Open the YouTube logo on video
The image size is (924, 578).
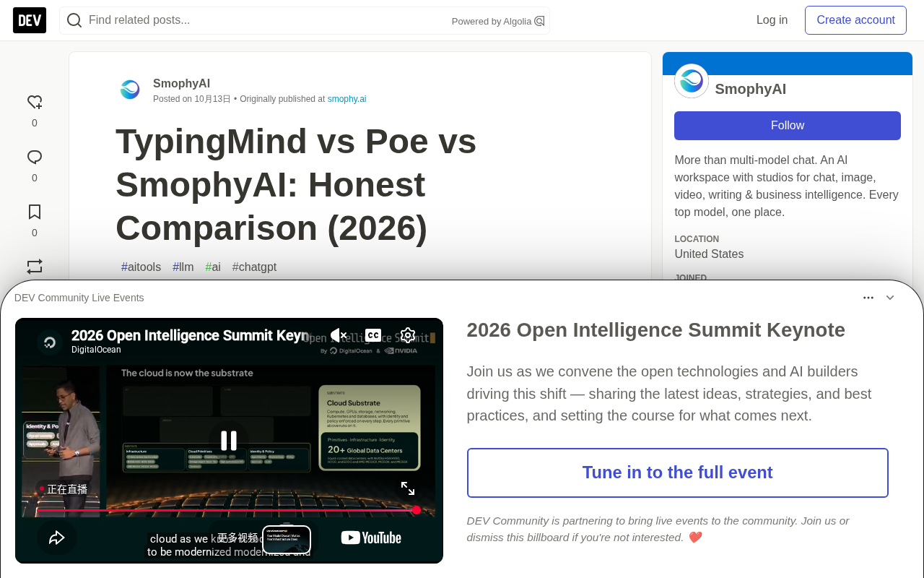pos(371,538)
